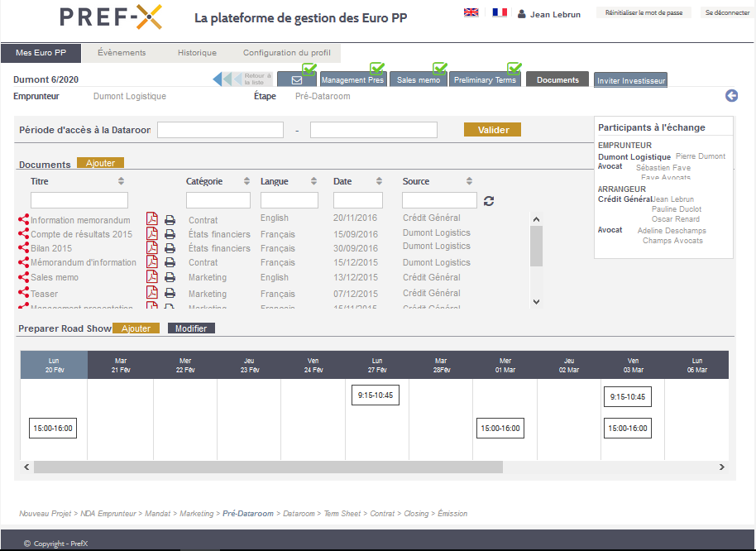Select the Lun 20 Fév calendar header
This screenshot has width=756, height=551.
point(54,365)
